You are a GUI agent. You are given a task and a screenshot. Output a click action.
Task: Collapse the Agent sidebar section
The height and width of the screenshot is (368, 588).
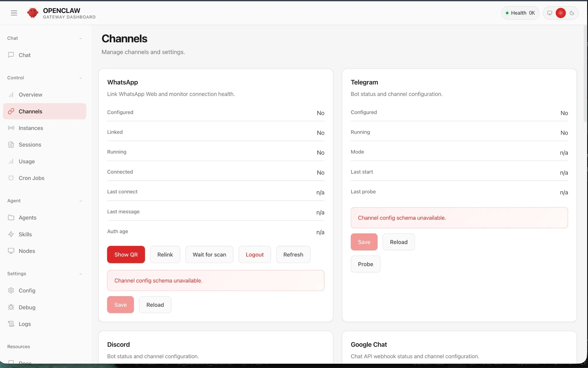click(x=81, y=201)
